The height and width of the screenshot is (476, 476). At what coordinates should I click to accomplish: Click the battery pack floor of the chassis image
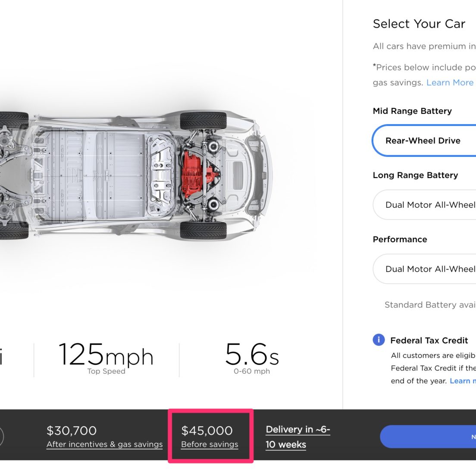pos(91,175)
